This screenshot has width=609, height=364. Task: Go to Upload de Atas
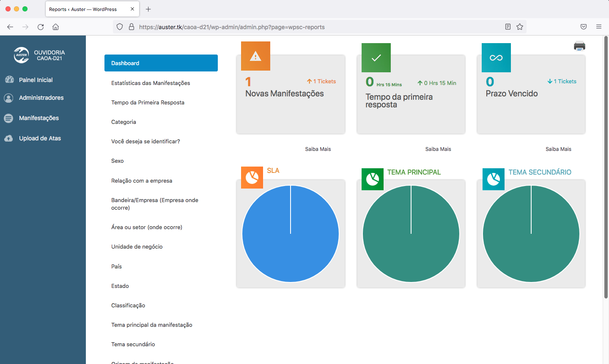click(40, 138)
